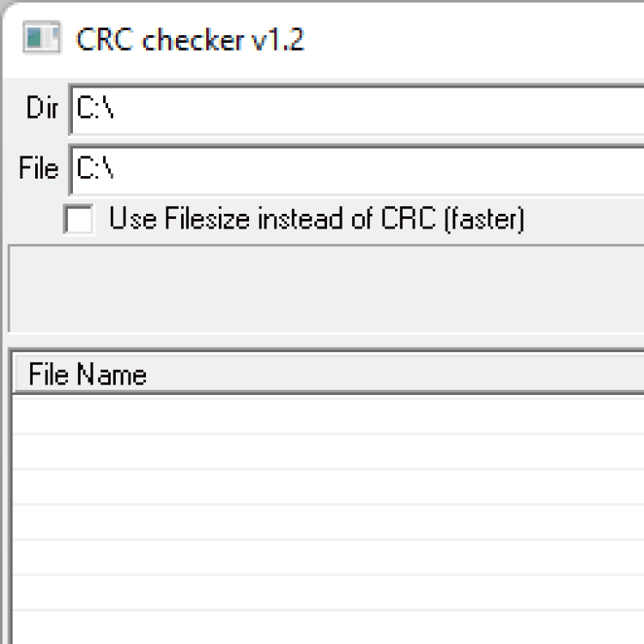Image resolution: width=644 pixels, height=644 pixels.
Task: Select the second empty row in file list
Action: tap(326, 452)
